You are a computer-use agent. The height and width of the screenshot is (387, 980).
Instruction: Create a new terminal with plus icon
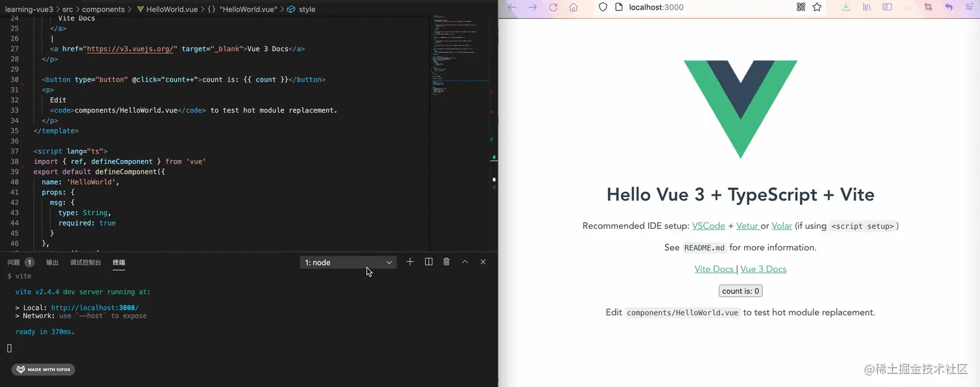410,262
